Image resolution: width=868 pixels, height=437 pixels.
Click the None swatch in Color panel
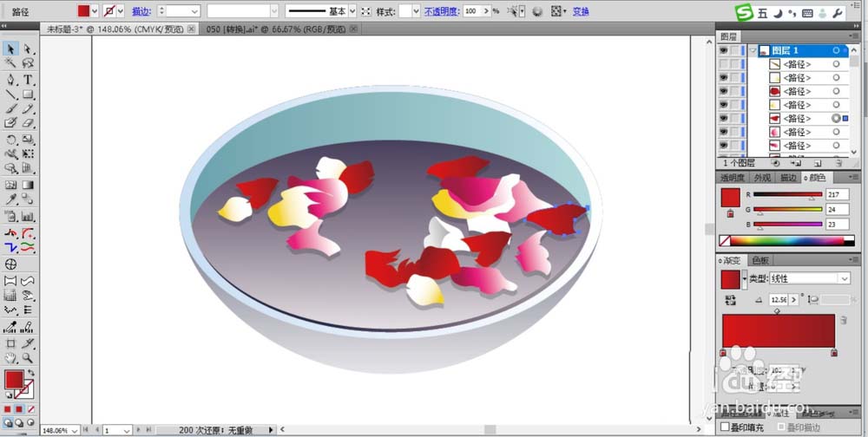click(724, 241)
